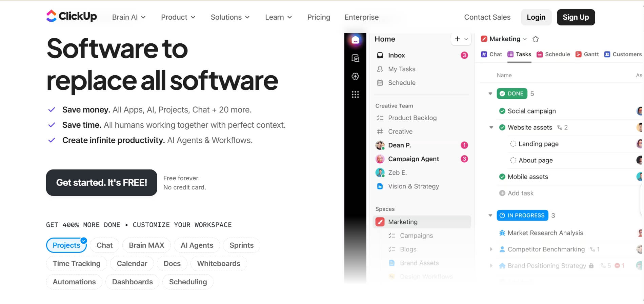Click the Get started. It's FREE! button

[x=101, y=183]
